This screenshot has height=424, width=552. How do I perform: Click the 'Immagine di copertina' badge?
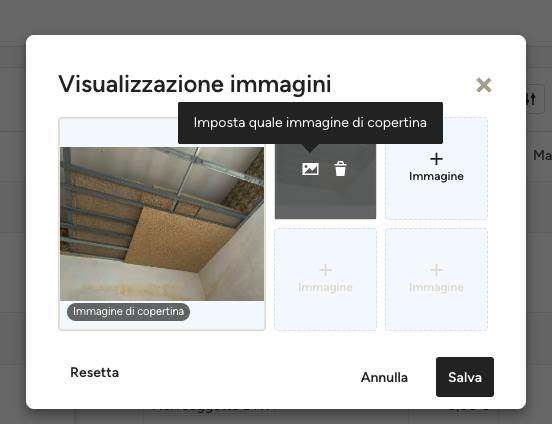[128, 312]
